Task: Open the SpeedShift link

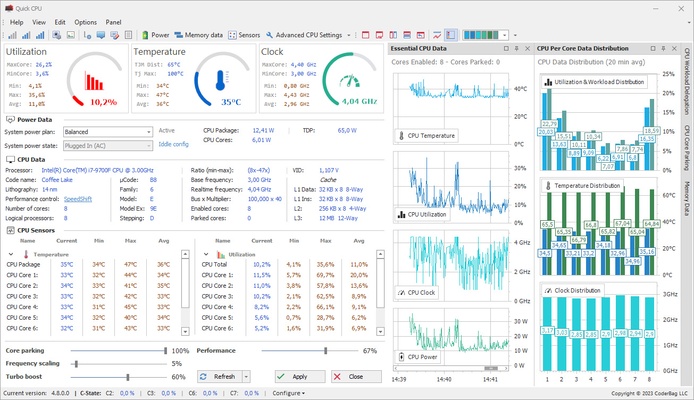Action: 78,199
